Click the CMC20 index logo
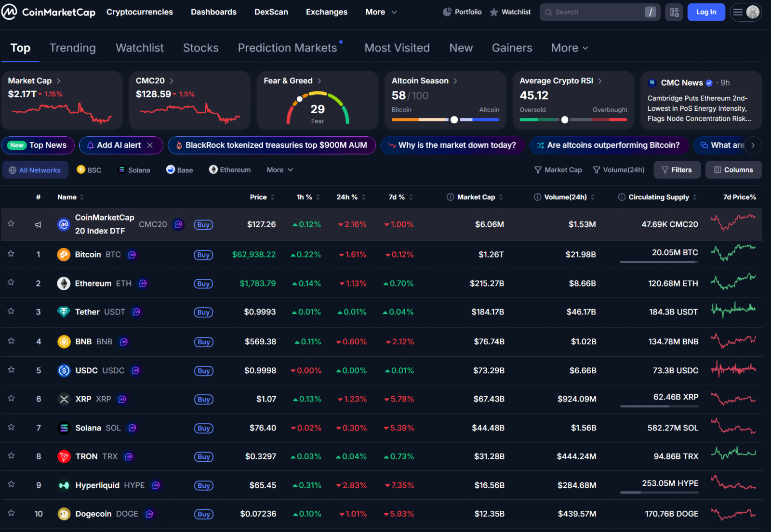This screenshot has width=771, height=532. click(64, 224)
